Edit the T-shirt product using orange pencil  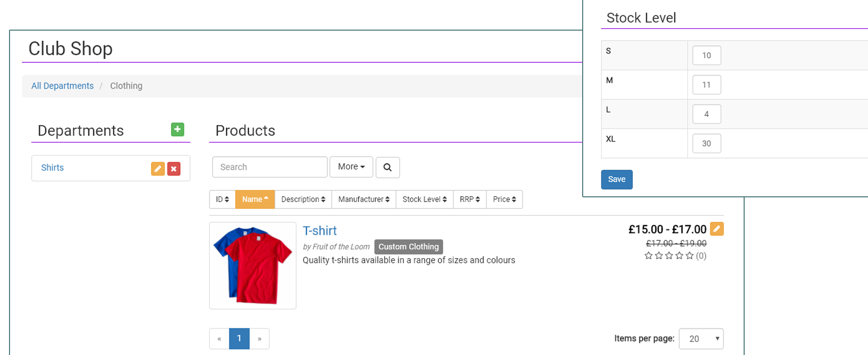(x=717, y=229)
